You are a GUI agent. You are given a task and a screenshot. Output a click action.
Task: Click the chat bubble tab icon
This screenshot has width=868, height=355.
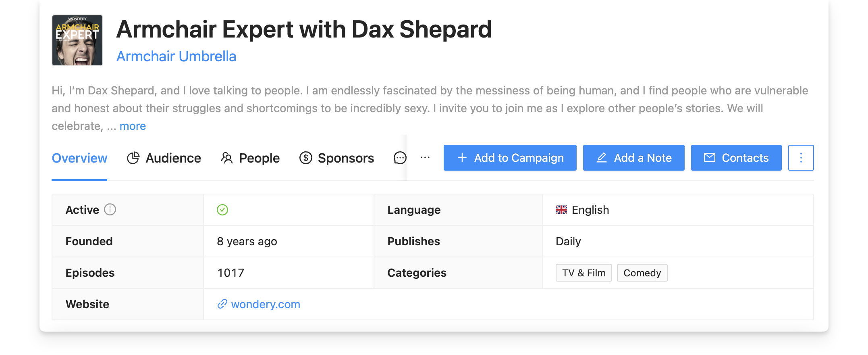(400, 158)
